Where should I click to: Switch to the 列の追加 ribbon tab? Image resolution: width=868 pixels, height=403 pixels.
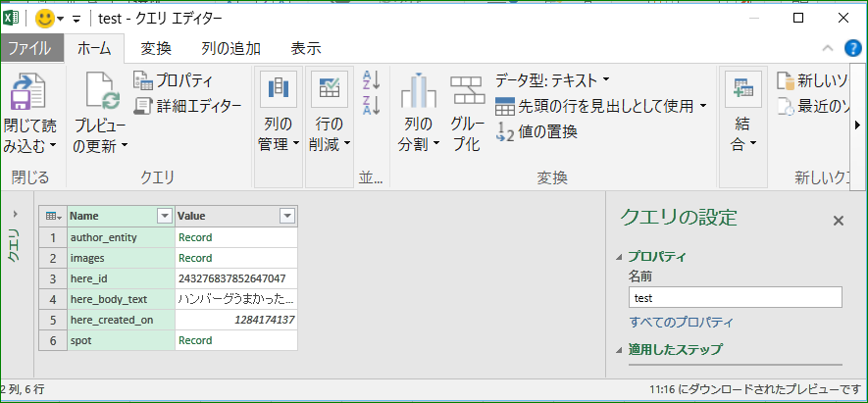(230, 49)
